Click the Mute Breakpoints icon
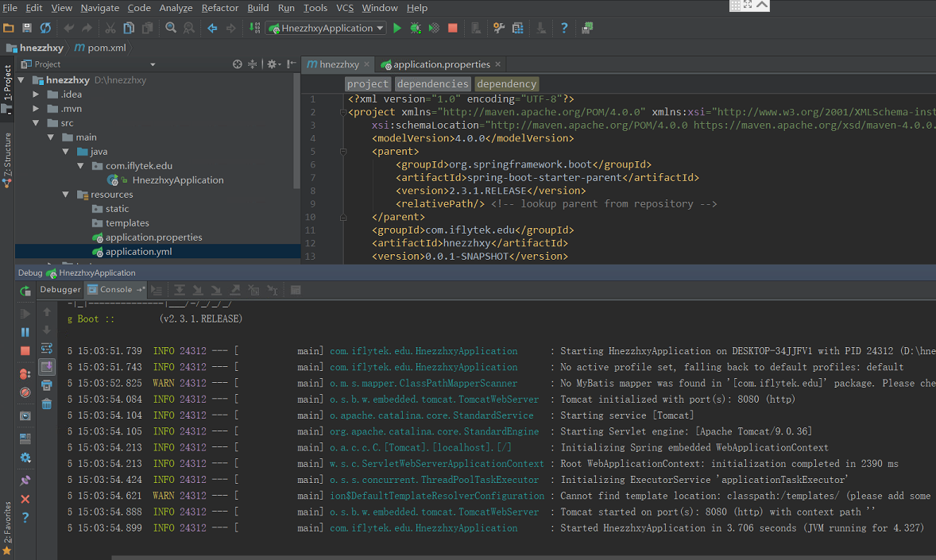The width and height of the screenshot is (936, 560). pos(25,392)
